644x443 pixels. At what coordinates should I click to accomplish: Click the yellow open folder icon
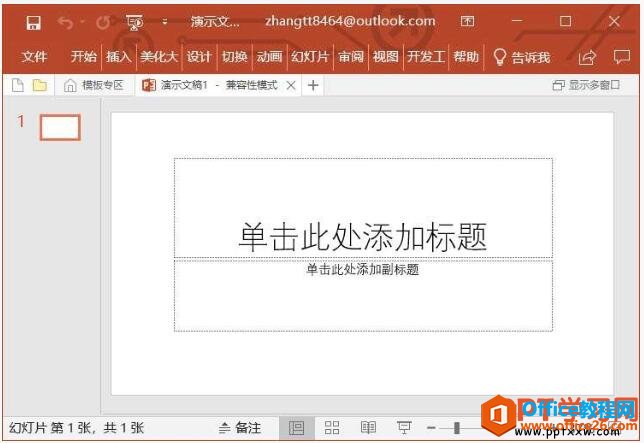pos(39,86)
